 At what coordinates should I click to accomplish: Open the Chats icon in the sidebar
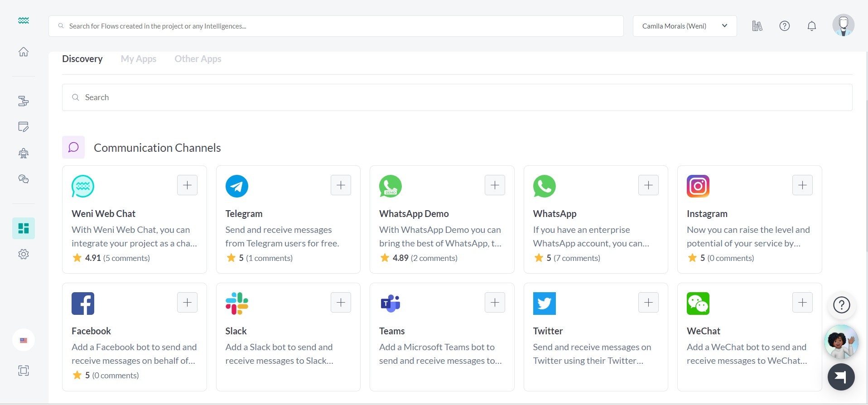(24, 179)
